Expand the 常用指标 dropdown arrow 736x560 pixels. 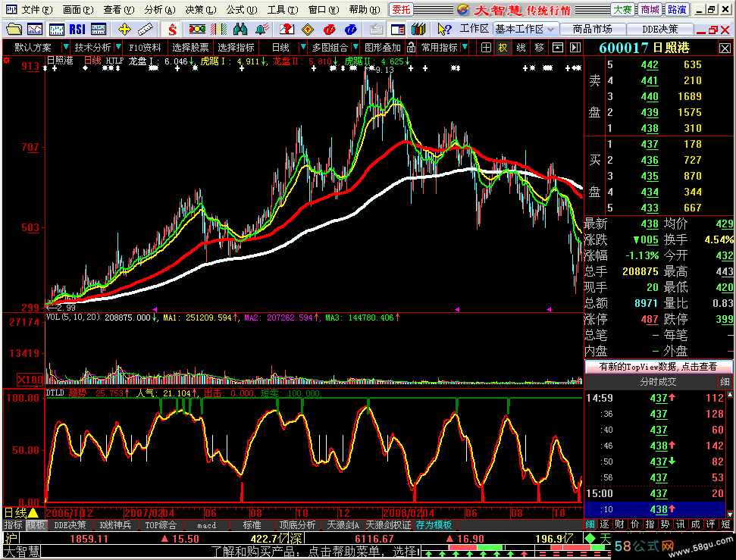(x=465, y=47)
